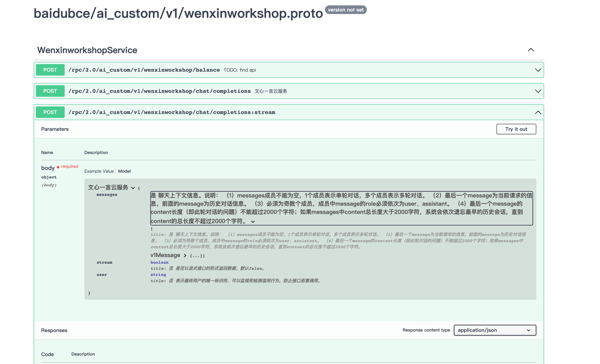The image size is (600, 364).
Task: Switch to Model tab
Action: pyautogui.click(x=124, y=171)
